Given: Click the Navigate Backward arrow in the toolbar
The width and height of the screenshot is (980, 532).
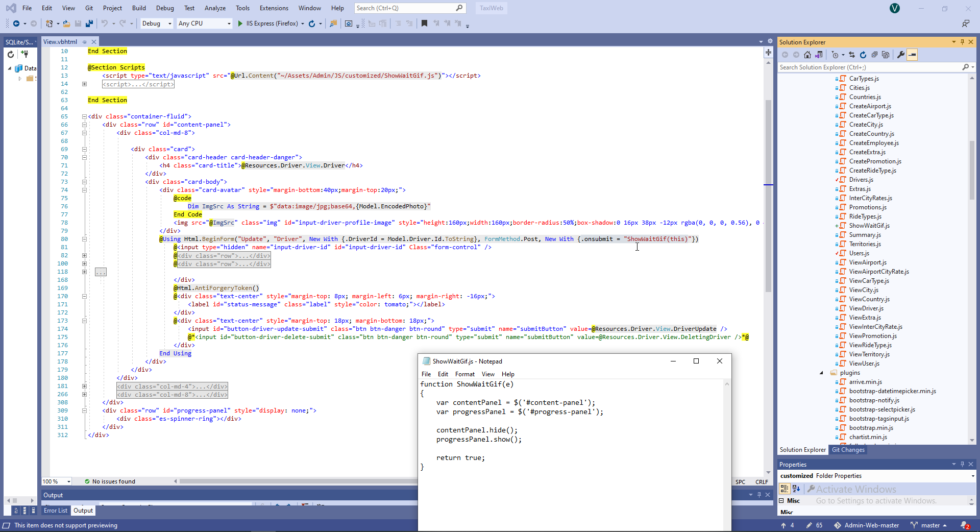Looking at the screenshot, I should coord(16,23).
